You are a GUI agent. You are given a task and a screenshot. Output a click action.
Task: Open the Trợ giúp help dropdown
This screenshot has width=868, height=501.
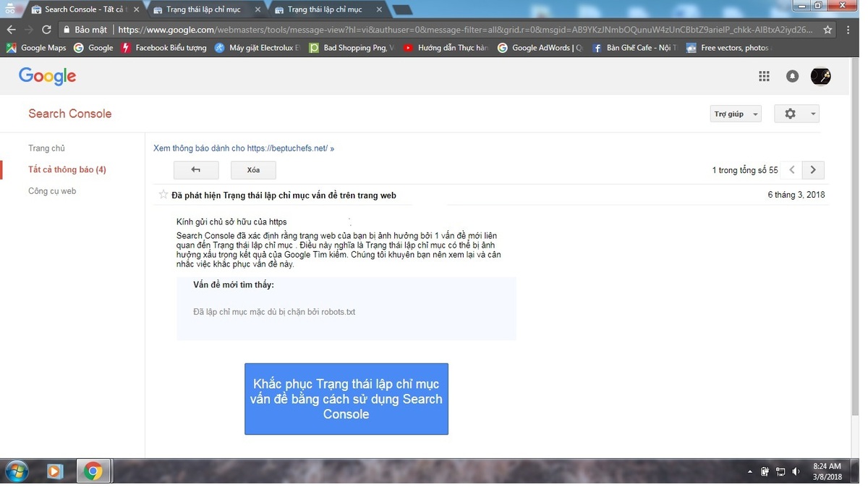(x=736, y=114)
